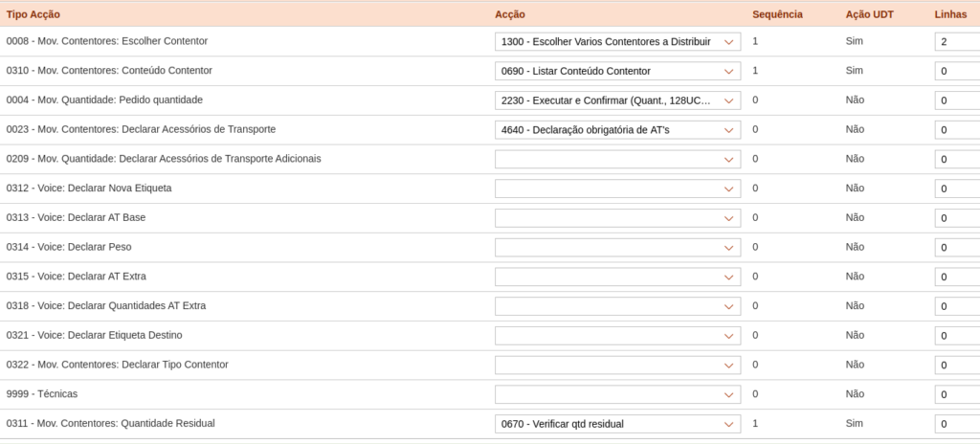Select row text 0008 - Mov. Contentores: Escolher Contentor
The height and width of the screenshot is (444, 980).
coord(107,40)
